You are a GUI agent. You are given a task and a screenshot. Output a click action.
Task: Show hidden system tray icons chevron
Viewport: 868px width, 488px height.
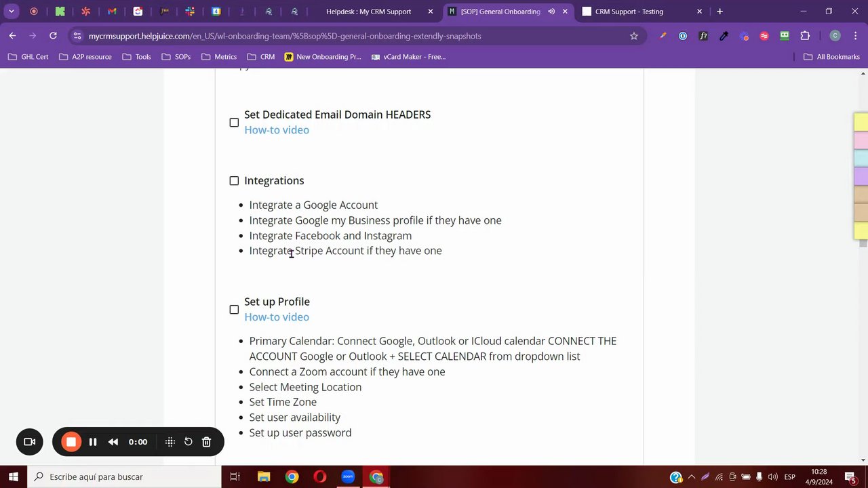pos(691,477)
